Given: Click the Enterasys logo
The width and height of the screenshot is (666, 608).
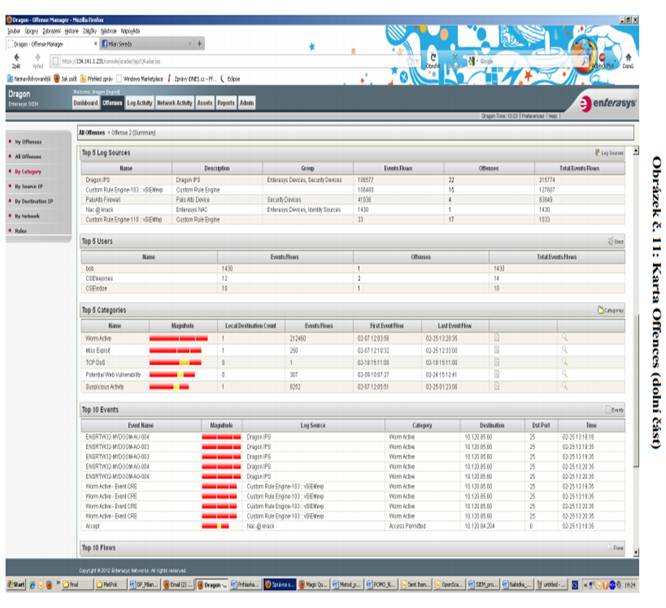Looking at the screenshot, I should (608, 103).
